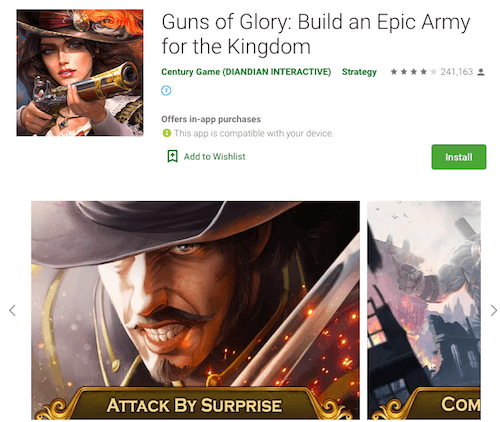Click the star rating display
The width and height of the screenshot is (500, 422).
413,72
